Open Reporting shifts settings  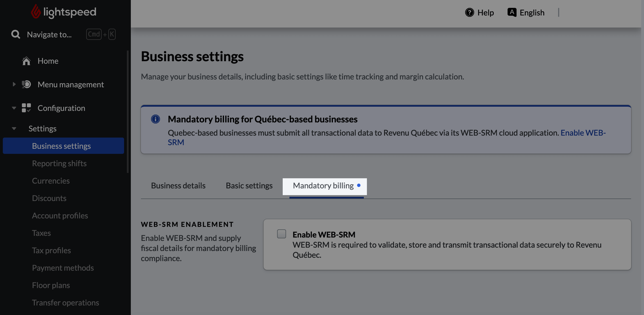pyautogui.click(x=59, y=163)
